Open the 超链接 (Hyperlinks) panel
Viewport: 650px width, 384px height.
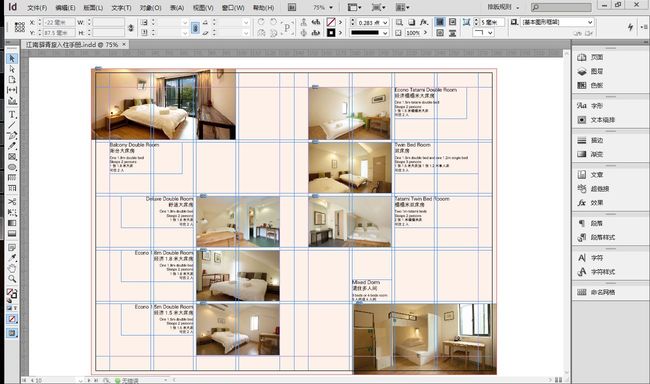click(593, 189)
